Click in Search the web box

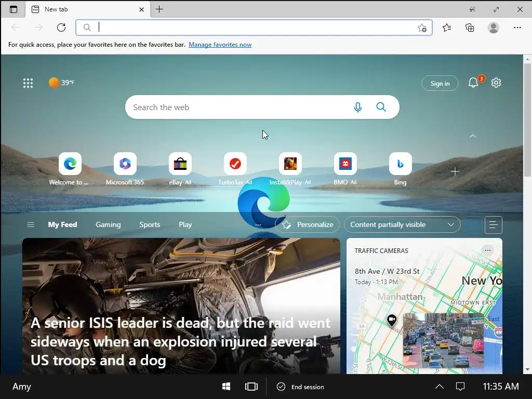pos(262,107)
